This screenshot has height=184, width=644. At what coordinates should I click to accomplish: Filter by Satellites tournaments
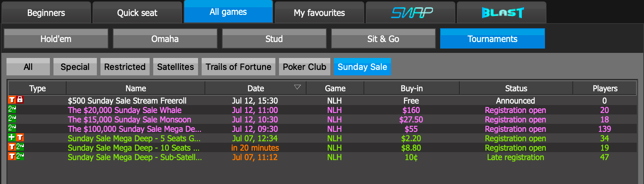tap(176, 67)
